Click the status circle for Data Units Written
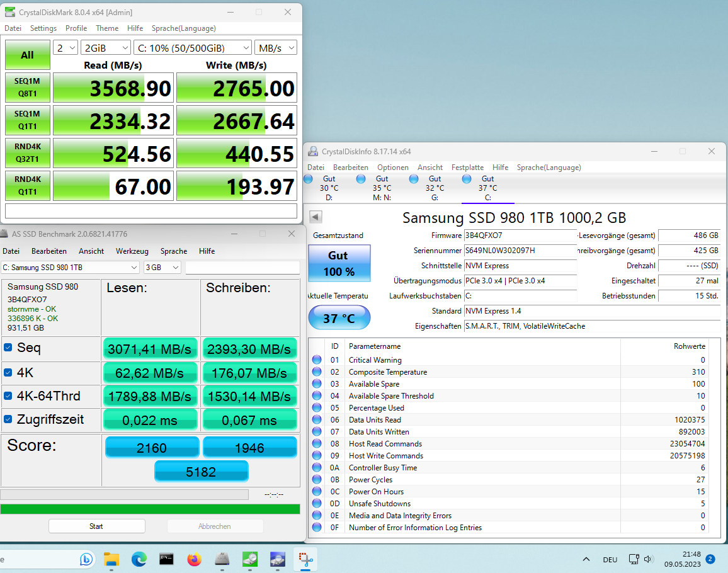This screenshot has width=728, height=573. [317, 432]
